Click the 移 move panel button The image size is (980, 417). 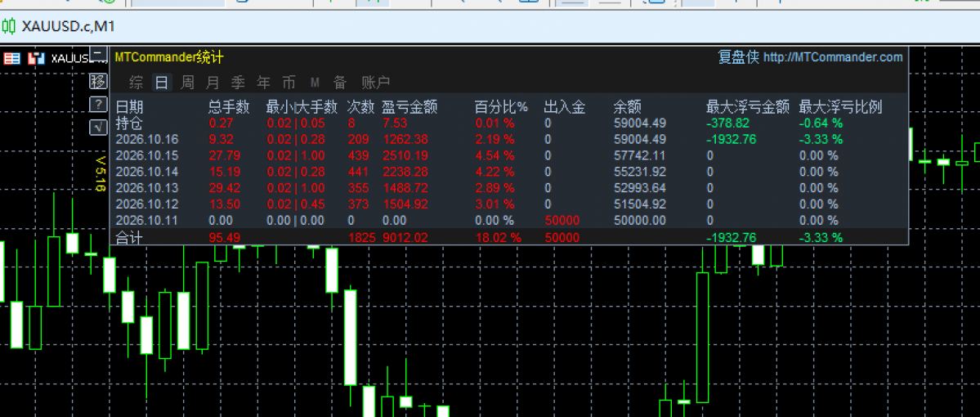[x=97, y=81]
